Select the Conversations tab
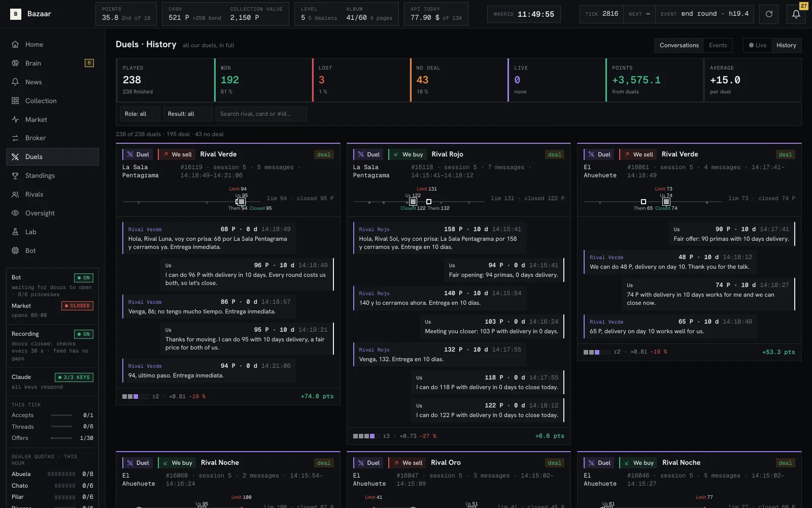 point(679,45)
